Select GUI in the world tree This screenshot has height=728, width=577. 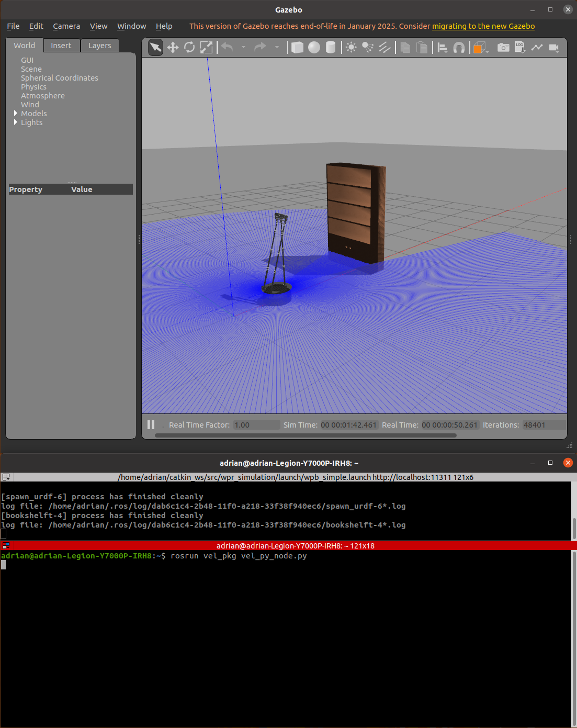(x=27, y=60)
